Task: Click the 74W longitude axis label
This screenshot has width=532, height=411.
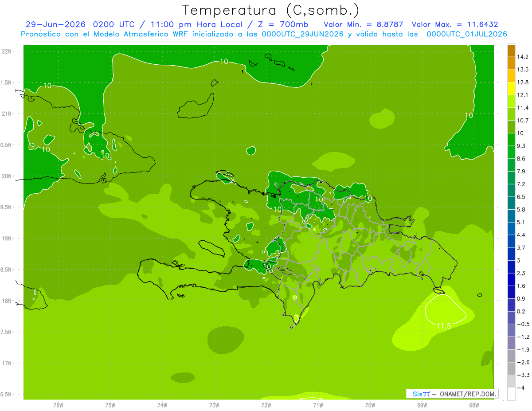Action: pyautogui.click(x=162, y=405)
